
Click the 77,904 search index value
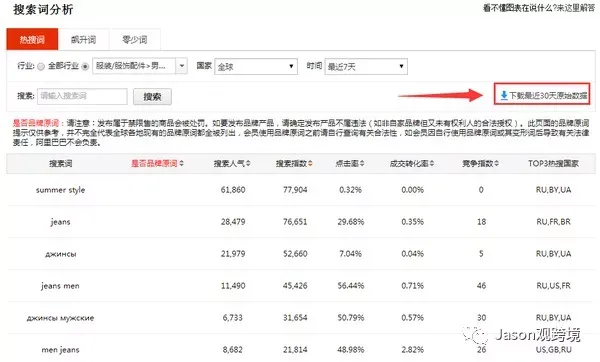[x=295, y=190]
